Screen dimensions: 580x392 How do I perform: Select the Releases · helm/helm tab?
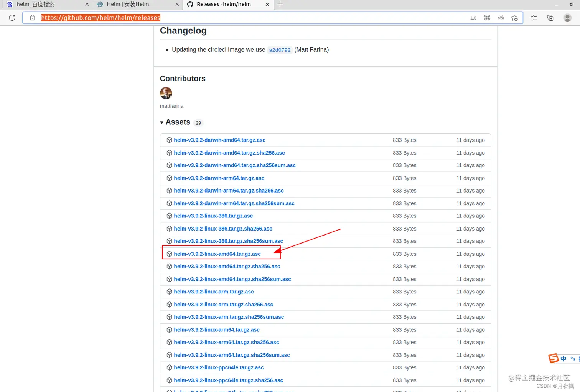click(x=228, y=4)
